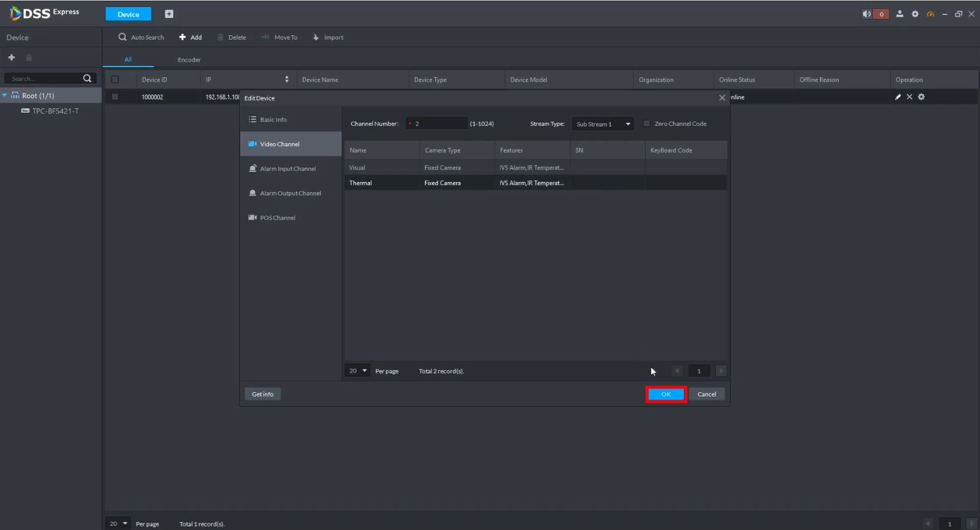This screenshot has height=530, width=980.
Task: Collapse the Root (1/1) tree node
Action: click(x=5, y=96)
